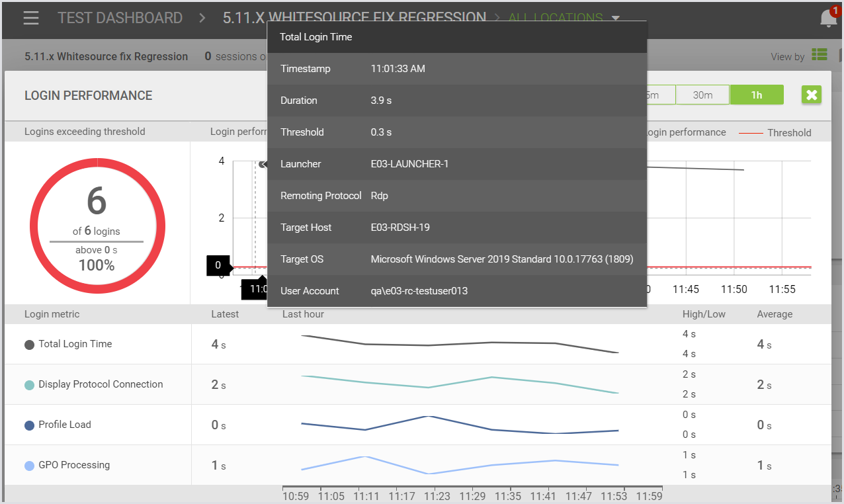Image resolution: width=844 pixels, height=504 pixels.
Task: Select the list view icon beside View by
Action: click(x=820, y=56)
